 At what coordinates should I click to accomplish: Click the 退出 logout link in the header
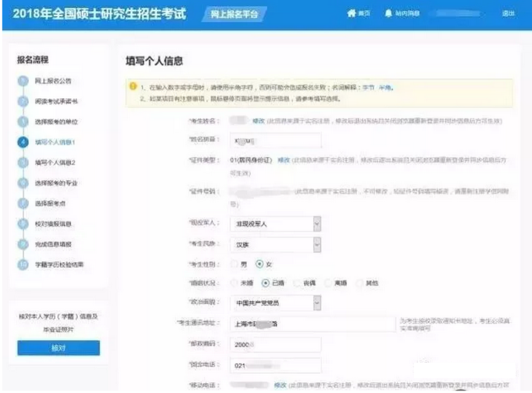point(507,14)
